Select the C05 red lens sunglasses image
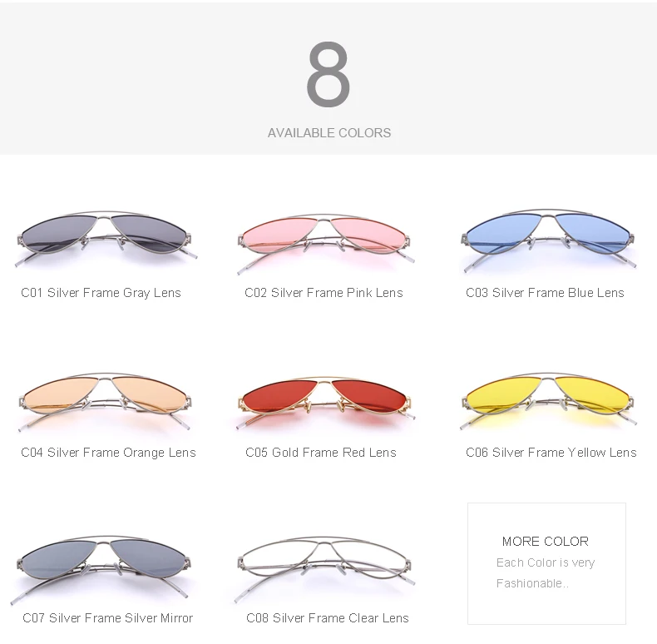This screenshot has width=657, height=644. [325, 403]
